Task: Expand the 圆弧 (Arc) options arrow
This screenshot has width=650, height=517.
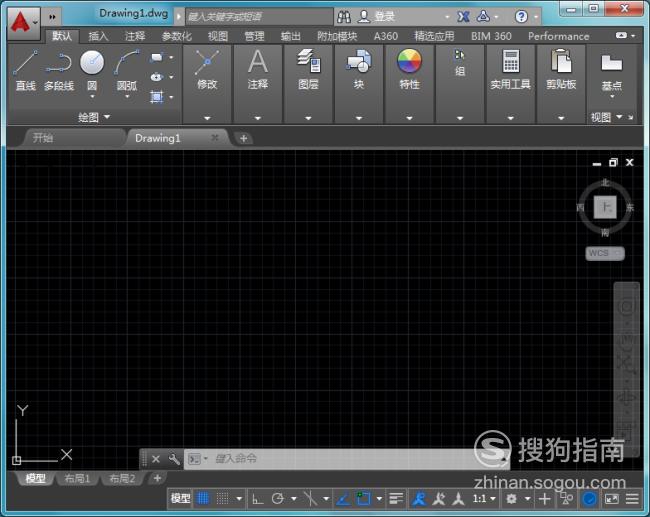Action: 127,97
